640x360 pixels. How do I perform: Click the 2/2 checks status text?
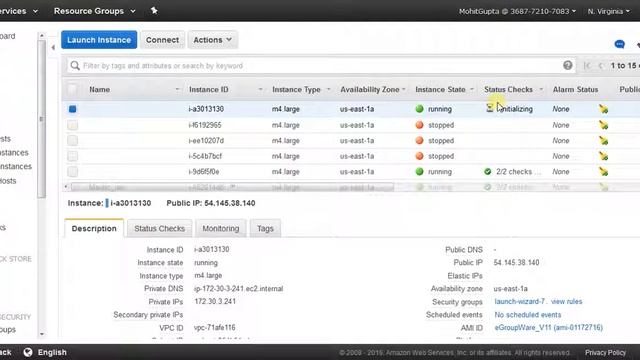(518, 171)
